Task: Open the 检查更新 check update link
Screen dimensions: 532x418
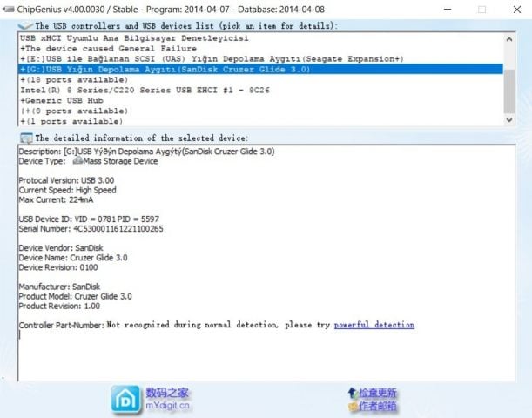Action: click(378, 393)
